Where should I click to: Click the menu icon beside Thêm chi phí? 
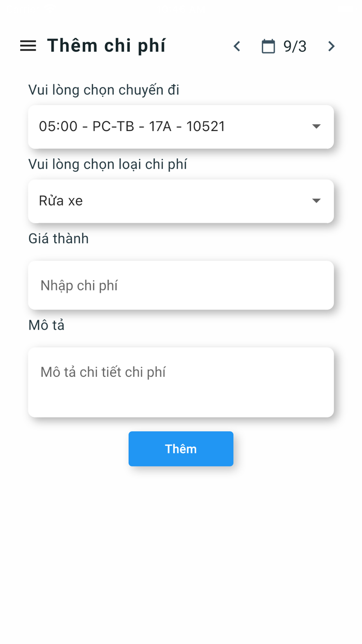click(x=28, y=46)
